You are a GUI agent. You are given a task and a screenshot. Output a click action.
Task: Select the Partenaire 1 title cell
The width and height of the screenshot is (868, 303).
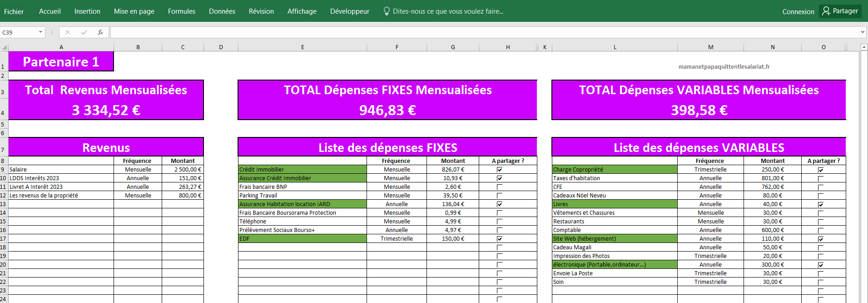pyautogui.click(x=61, y=61)
